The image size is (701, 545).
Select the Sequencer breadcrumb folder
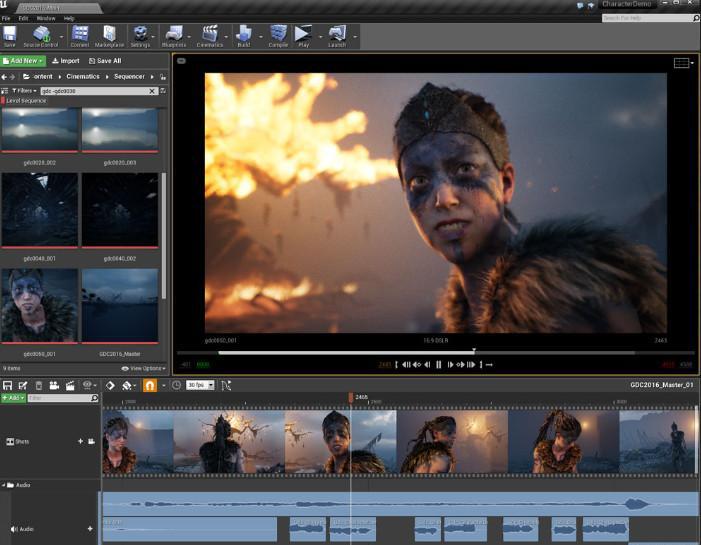tap(129, 77)
